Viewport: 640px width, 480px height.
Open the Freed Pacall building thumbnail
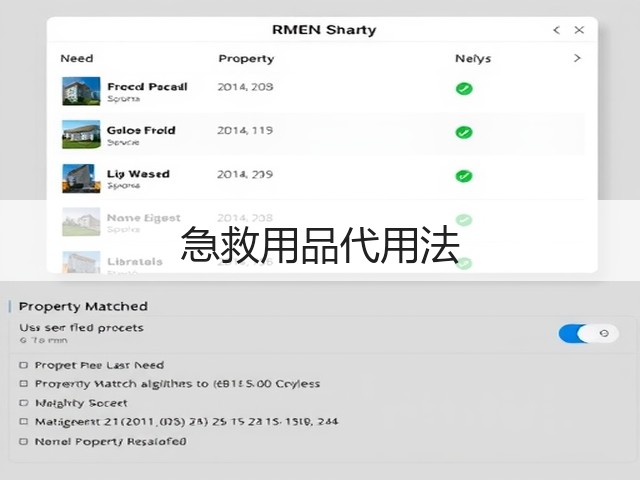click(x=81, y=91)
